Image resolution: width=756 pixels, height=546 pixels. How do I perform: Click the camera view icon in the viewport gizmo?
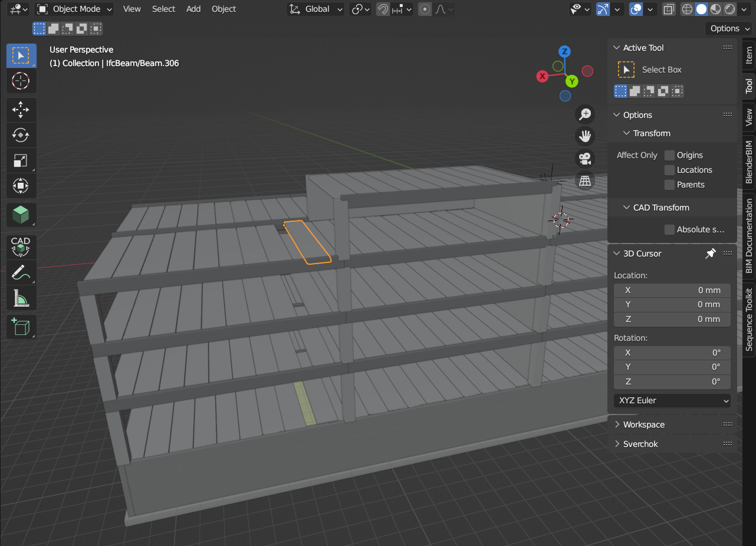tap(584, 158)
